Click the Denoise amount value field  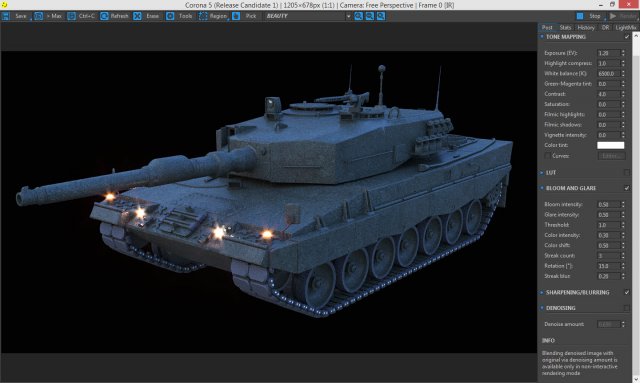[x=609, y=324]
